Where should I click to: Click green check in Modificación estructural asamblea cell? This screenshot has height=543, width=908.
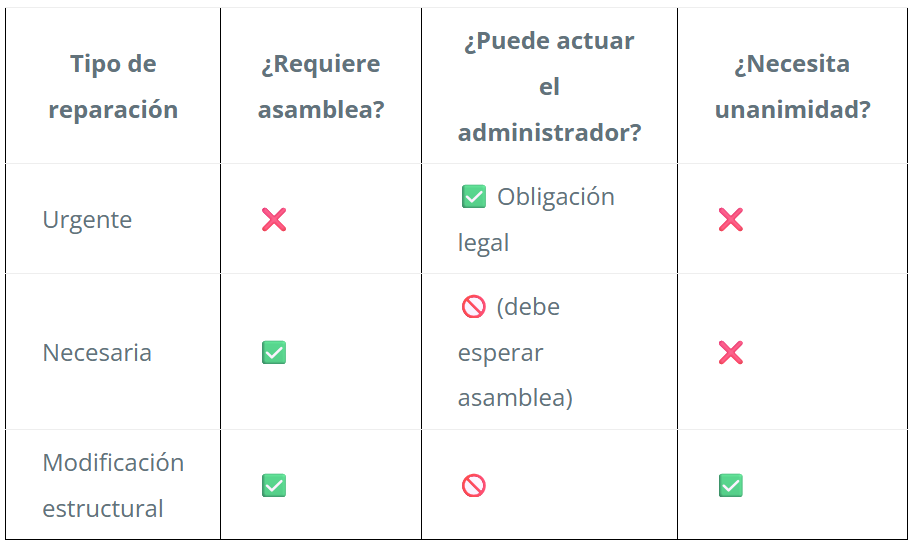point(274,485)
